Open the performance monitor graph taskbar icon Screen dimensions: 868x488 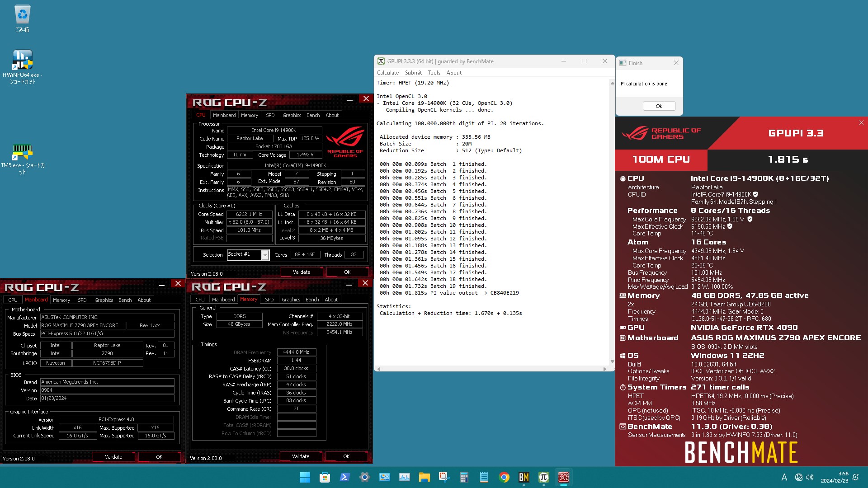[x=404, y=477]
